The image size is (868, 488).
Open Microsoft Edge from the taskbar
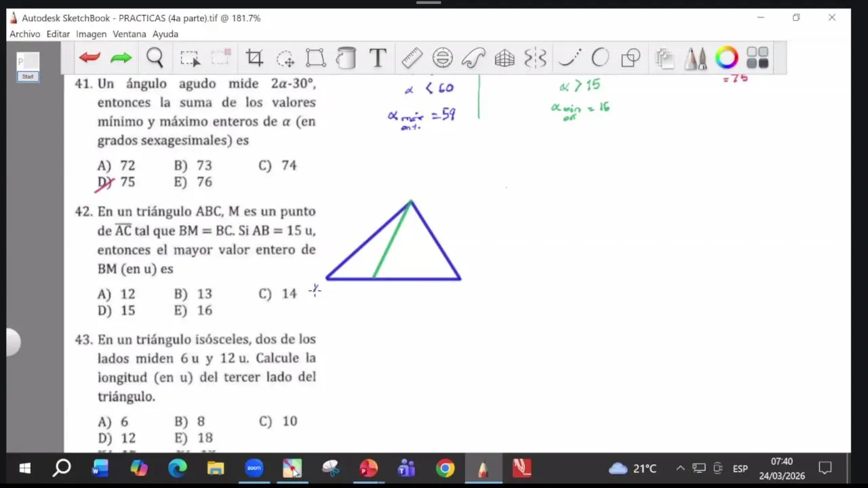coord(178,468)
